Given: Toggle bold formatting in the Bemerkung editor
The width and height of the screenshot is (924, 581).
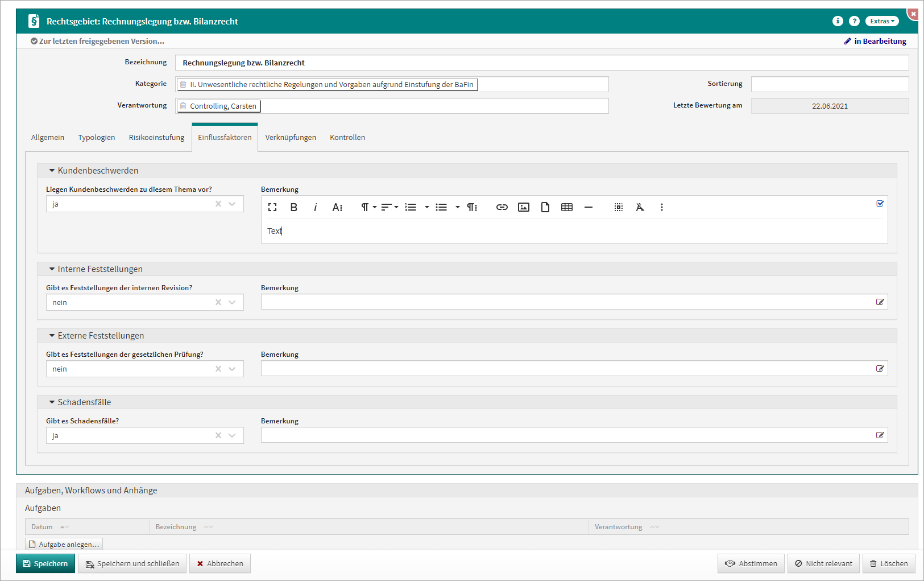Looking at the screenshot, I should pos(294,207).
